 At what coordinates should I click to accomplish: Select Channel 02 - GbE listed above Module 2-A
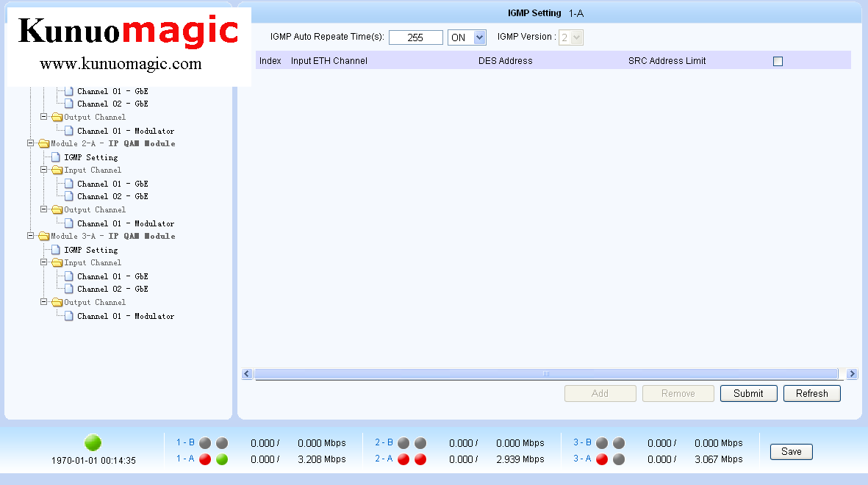click(112, 104)
